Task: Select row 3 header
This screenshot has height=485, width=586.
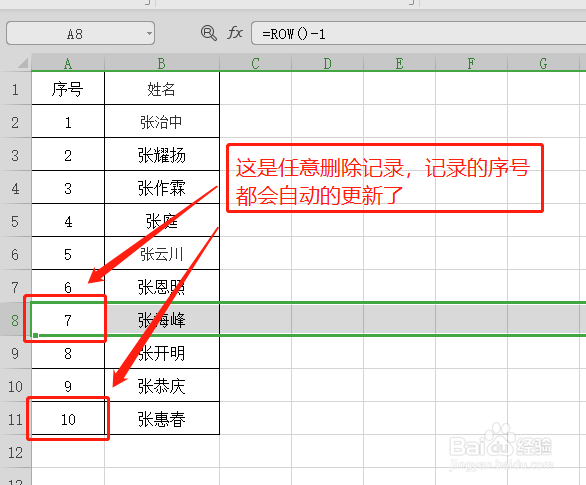Action: [x=15, y=155]
